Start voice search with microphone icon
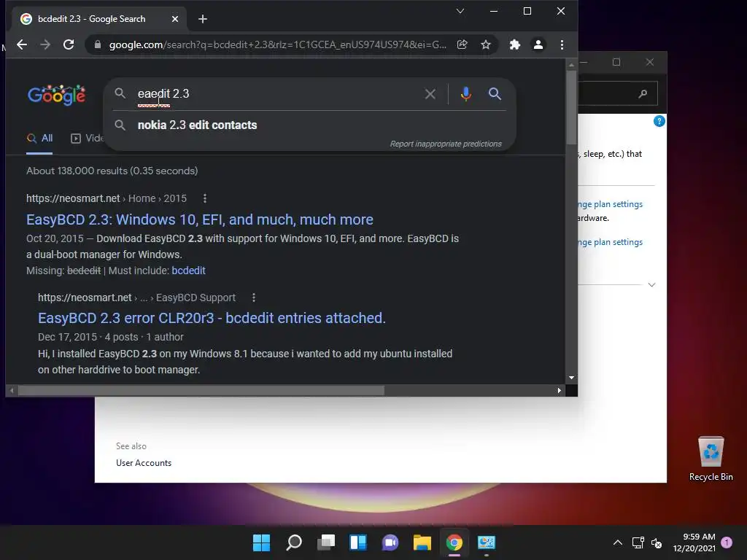 [466, 94]
